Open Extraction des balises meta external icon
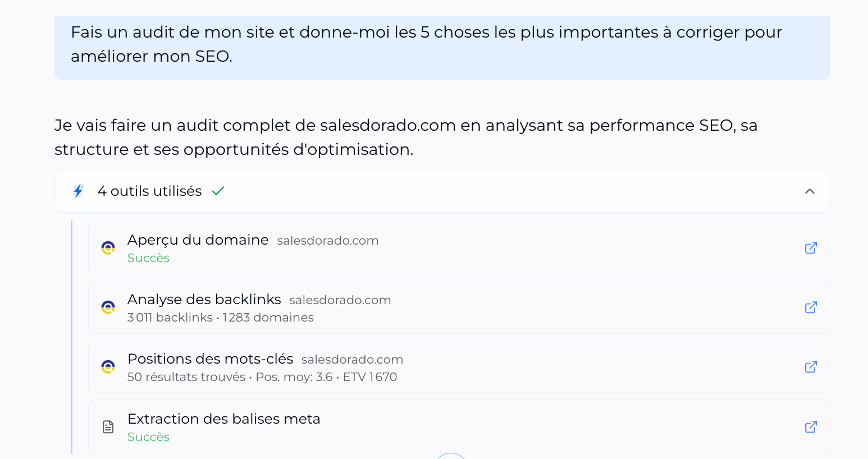The image size is (868, 459). click(811, 427)
